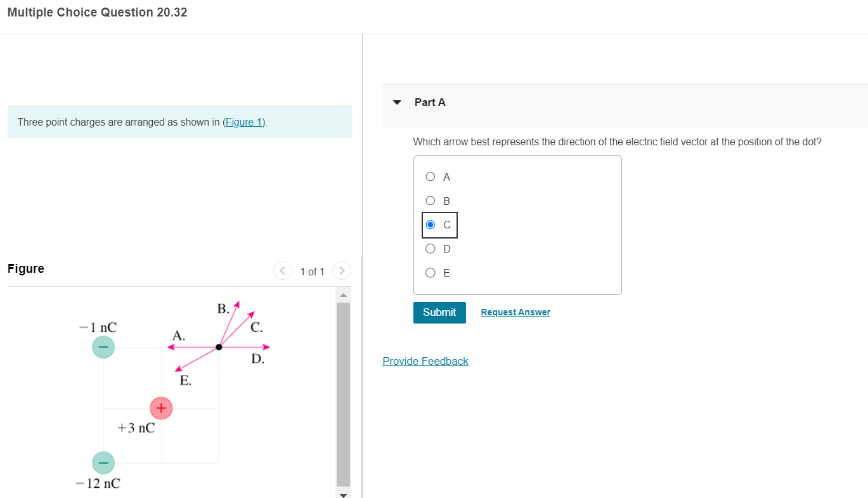Collapse the Part A section

click(x=396, y=102)
